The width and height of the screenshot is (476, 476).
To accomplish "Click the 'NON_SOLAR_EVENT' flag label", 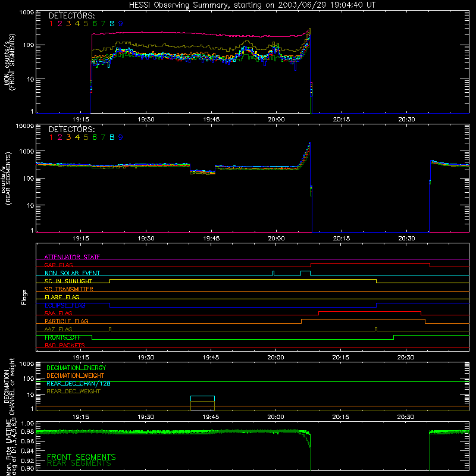I will (72, 273).
